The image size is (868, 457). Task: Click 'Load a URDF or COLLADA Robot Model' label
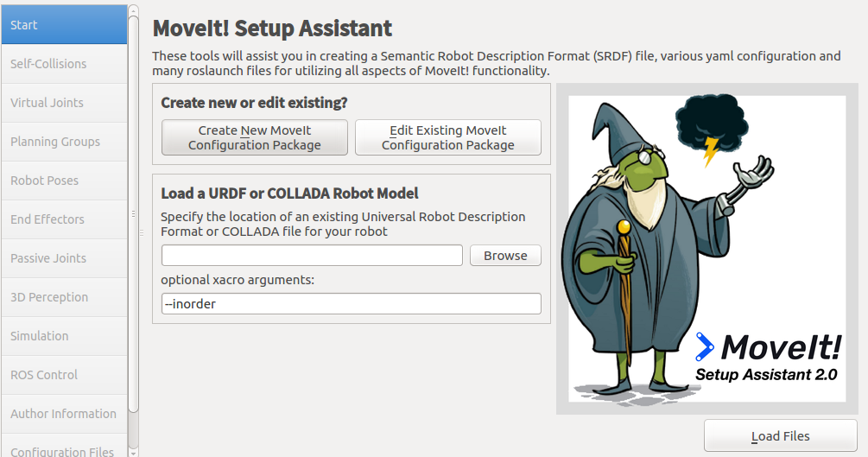(289, 194)
